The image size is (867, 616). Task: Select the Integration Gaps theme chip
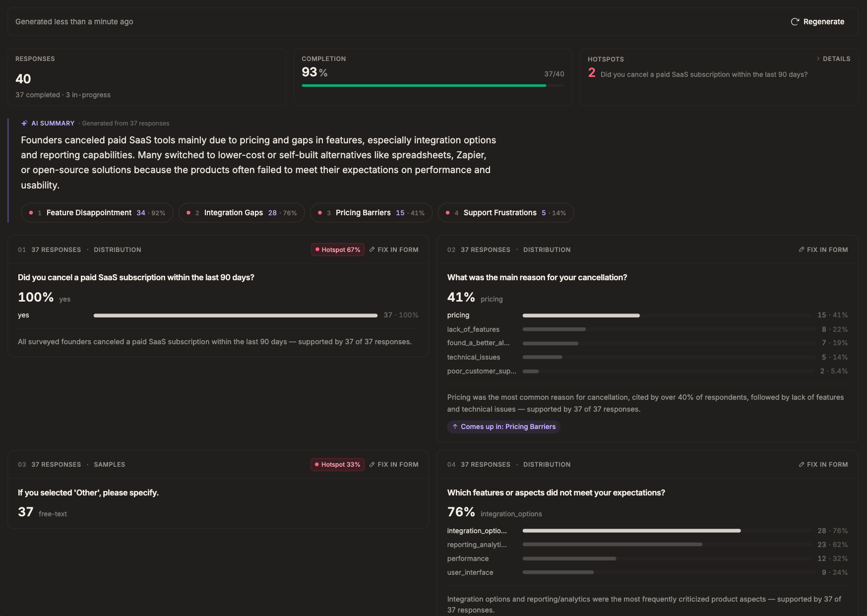click(x=242, y=213)
